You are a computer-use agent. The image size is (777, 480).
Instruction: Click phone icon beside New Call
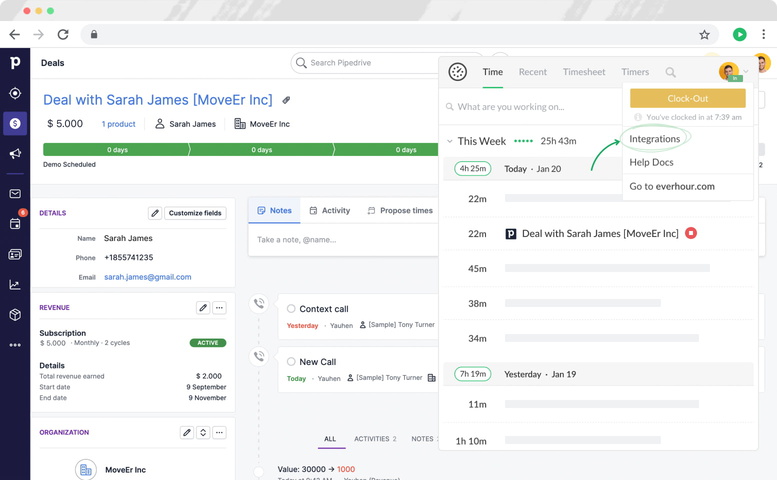tap(259, 356)
